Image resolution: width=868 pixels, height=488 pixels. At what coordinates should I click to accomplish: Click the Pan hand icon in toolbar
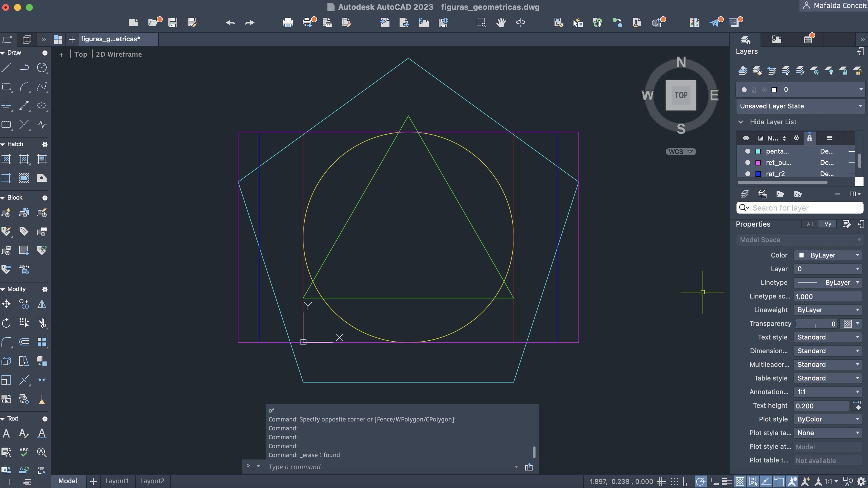tap(501, 23)
